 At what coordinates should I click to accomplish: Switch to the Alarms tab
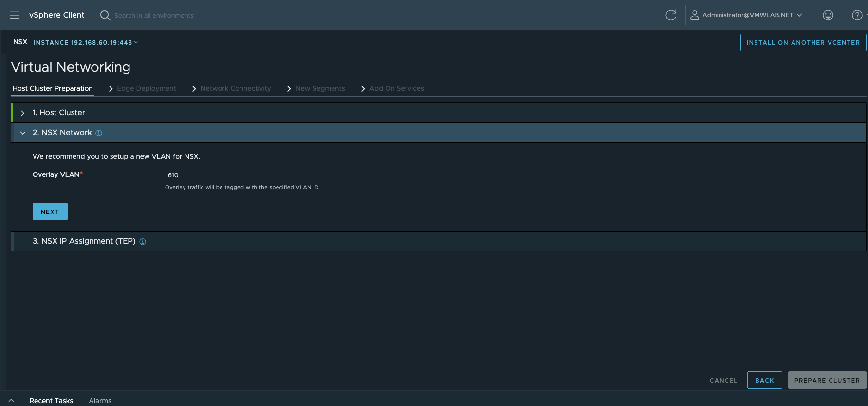click(x=100, y=401)
